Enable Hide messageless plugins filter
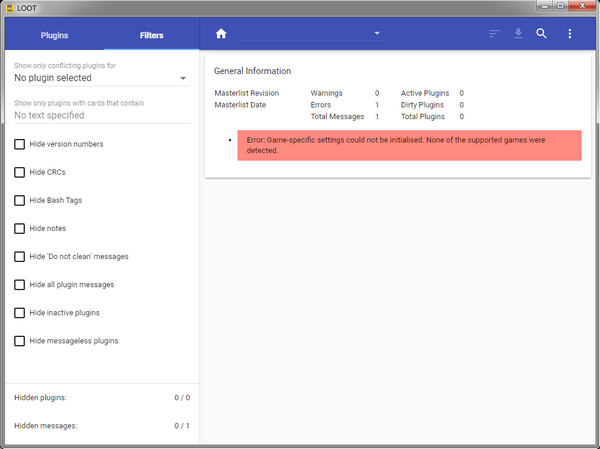 (20, 341)
